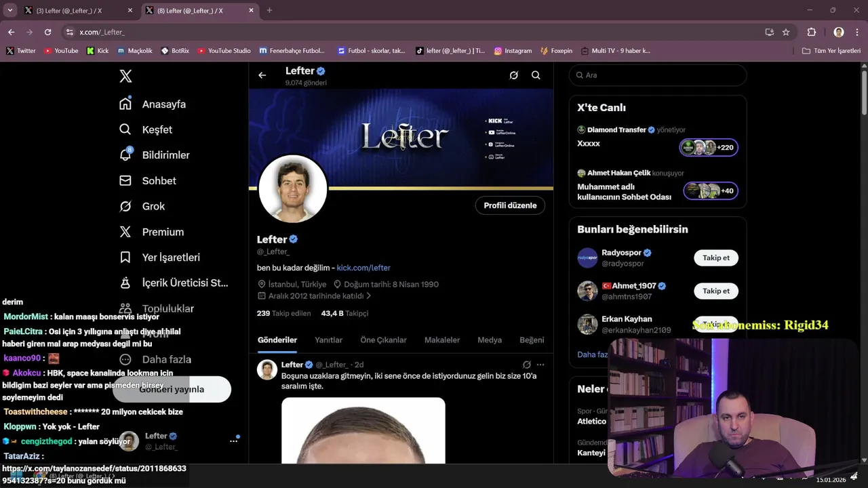This screenshot has width=868, height=488.
Task: Expand Aralık 2012 tarihinde katıldı chevron
Action: pyautogui.click(x=369, y=296)
